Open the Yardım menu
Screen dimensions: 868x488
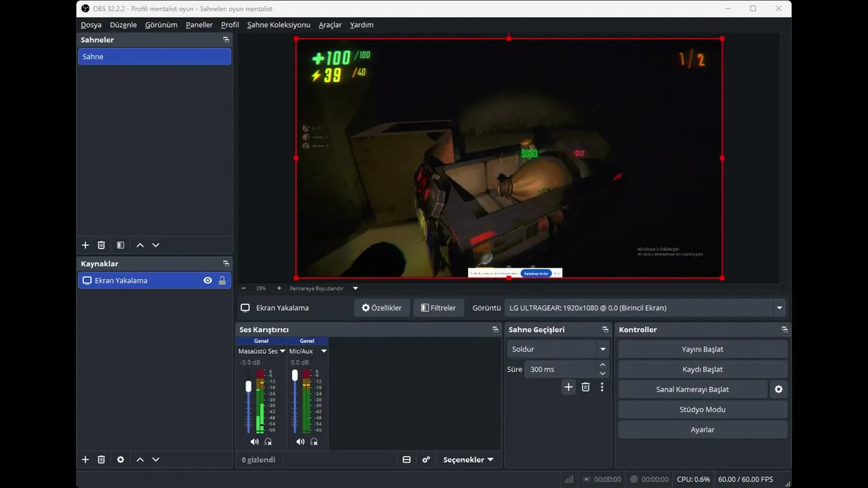(x=361, y=25)
